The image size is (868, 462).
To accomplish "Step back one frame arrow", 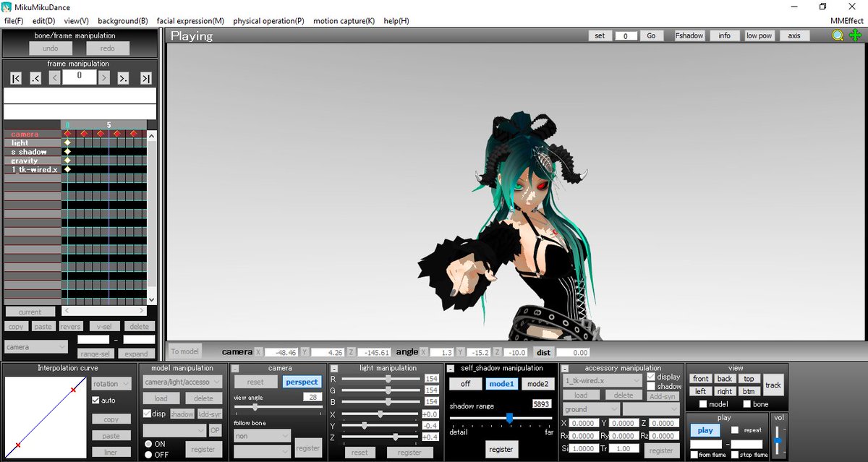I will 55,78.
